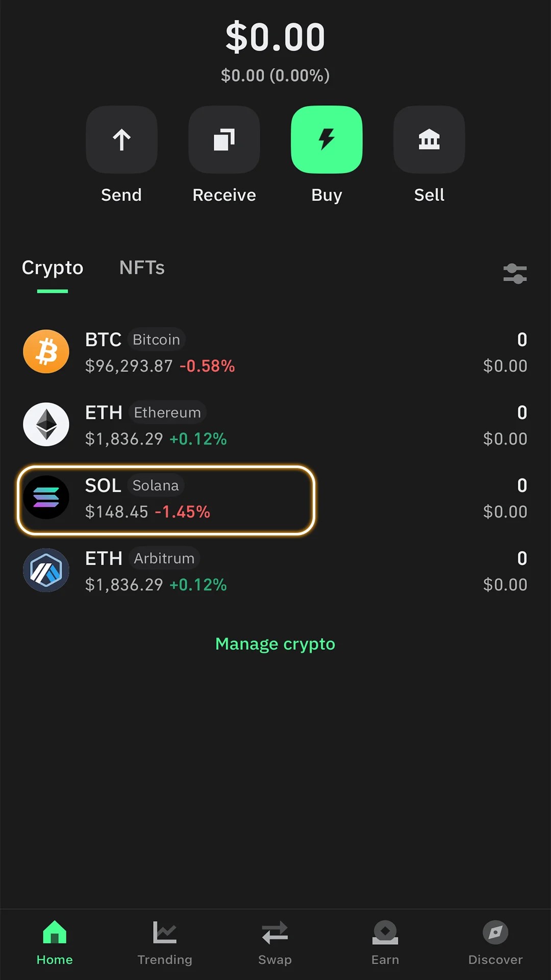Open the filter sliders icon
551x980 pixels.
tap(515, 274)
